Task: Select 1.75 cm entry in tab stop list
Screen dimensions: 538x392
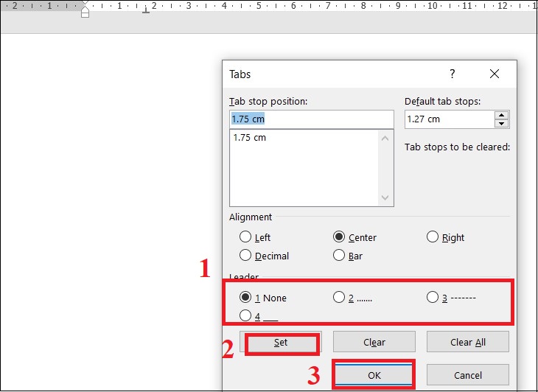Action: coord(250,138)
